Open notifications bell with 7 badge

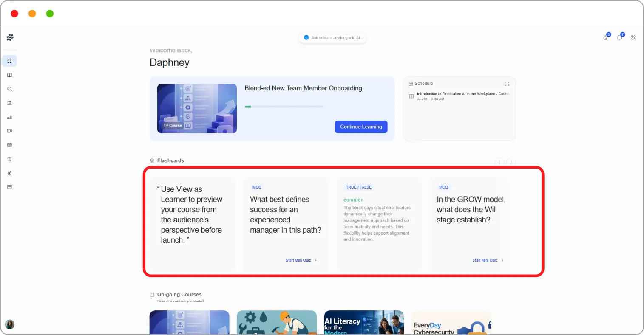tap(620, 37)
